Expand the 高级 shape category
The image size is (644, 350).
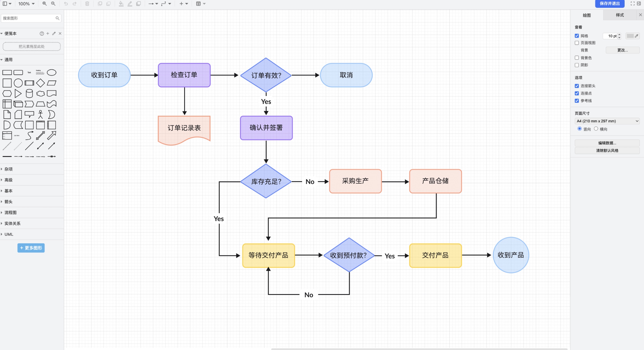point(32,180)
